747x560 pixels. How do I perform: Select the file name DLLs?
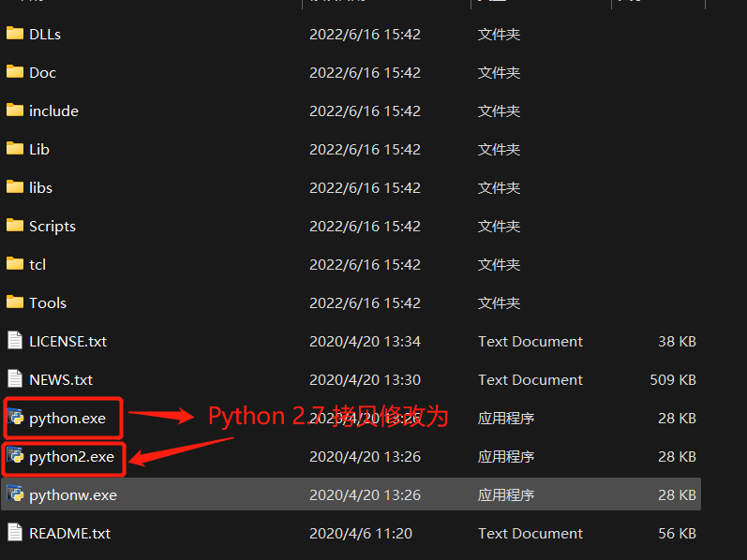(x=45, y=35)
